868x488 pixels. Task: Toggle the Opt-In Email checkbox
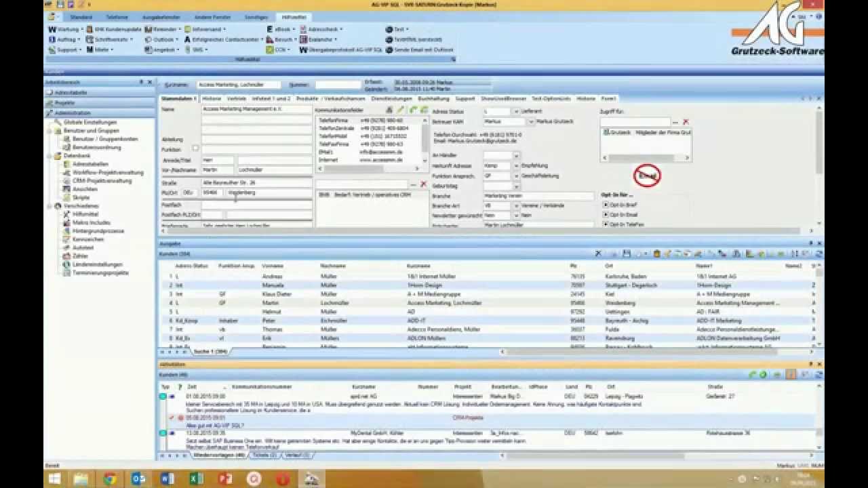coord(606,215)
